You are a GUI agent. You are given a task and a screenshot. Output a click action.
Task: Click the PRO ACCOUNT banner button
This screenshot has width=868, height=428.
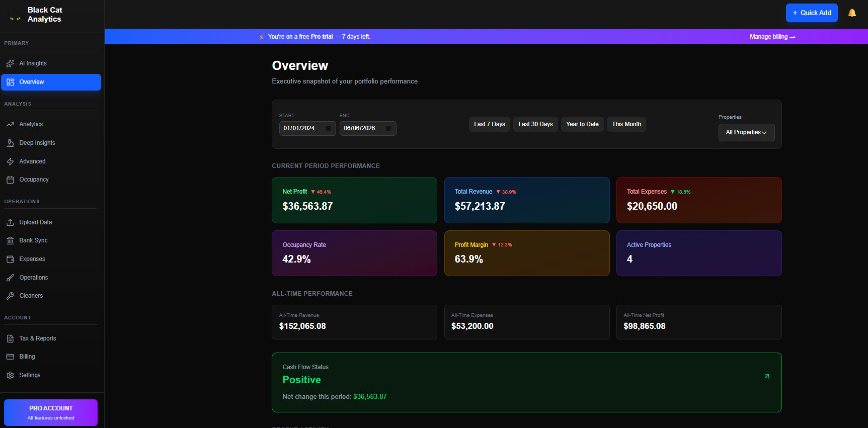[51, 412]
